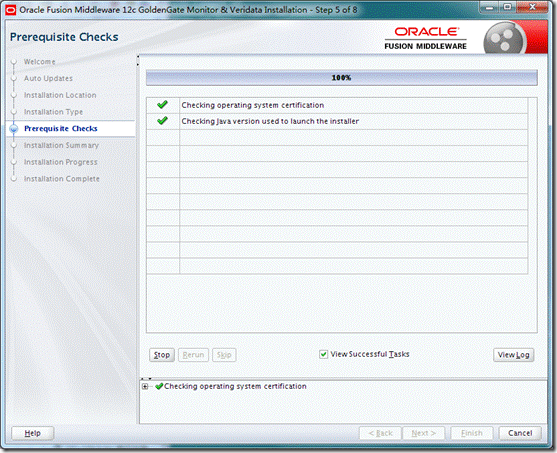This screenshot has height=453, width=557.
Task: Click the Welcome step node circle
Action: pyautogui.click(x=14, y=62)
